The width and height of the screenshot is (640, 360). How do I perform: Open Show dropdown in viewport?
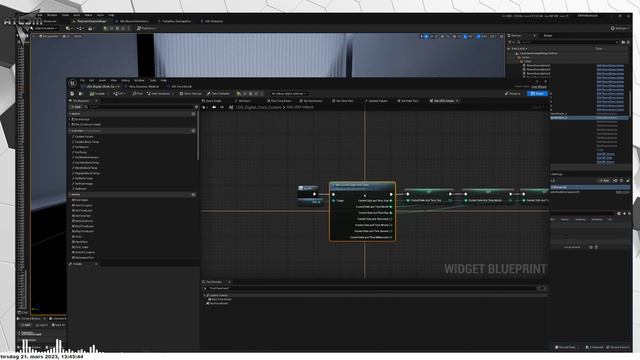pos(78,36)
